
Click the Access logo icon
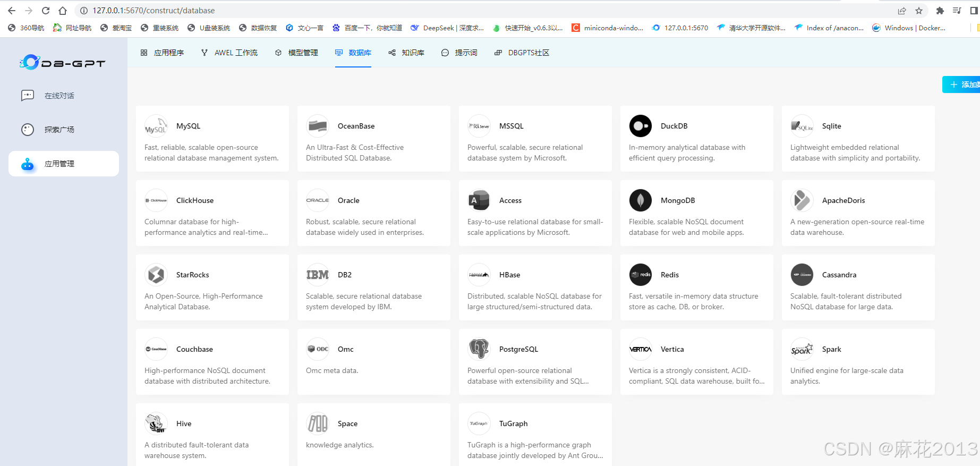pos(479,200)
